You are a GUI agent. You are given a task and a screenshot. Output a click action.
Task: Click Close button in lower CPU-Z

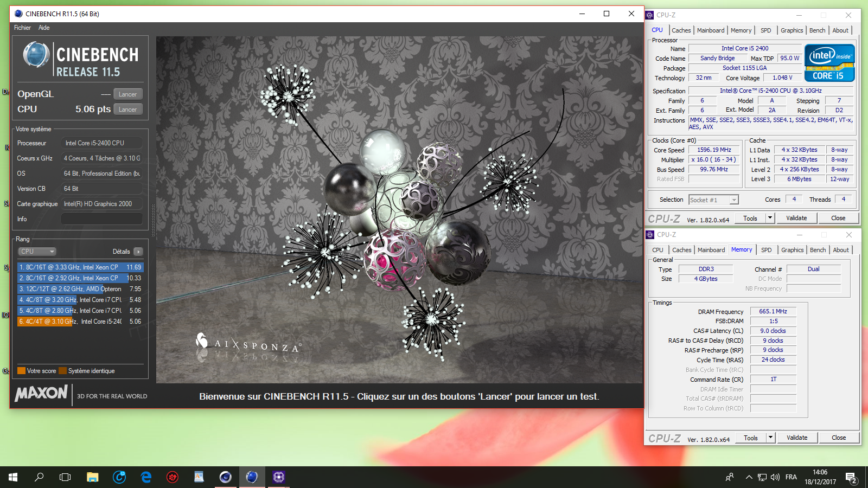coord(839,438)
